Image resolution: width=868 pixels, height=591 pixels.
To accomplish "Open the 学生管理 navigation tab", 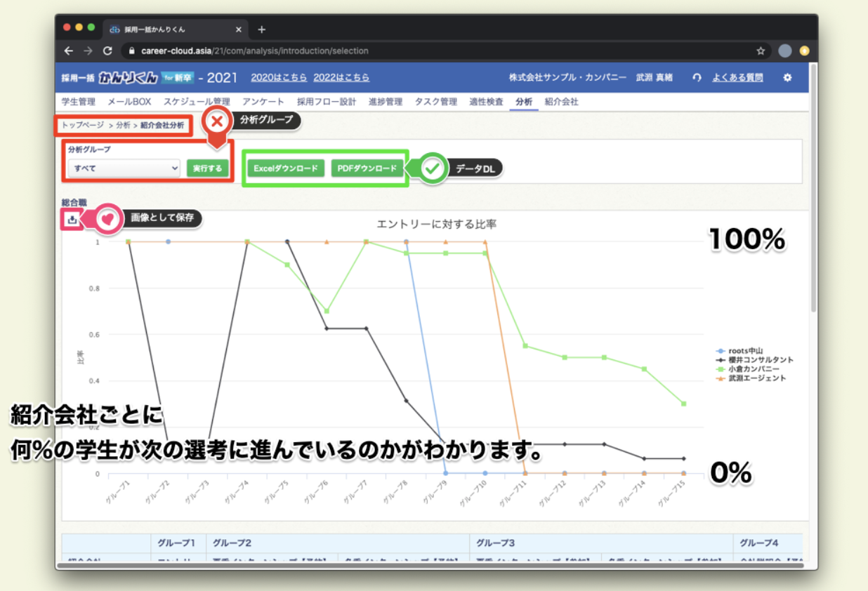I will (x=79, y=102).
